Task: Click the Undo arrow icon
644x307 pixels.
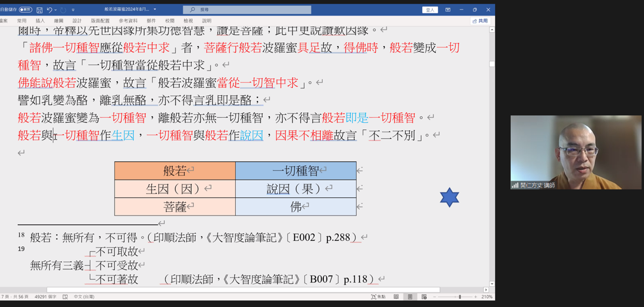Action: (49, 10)
